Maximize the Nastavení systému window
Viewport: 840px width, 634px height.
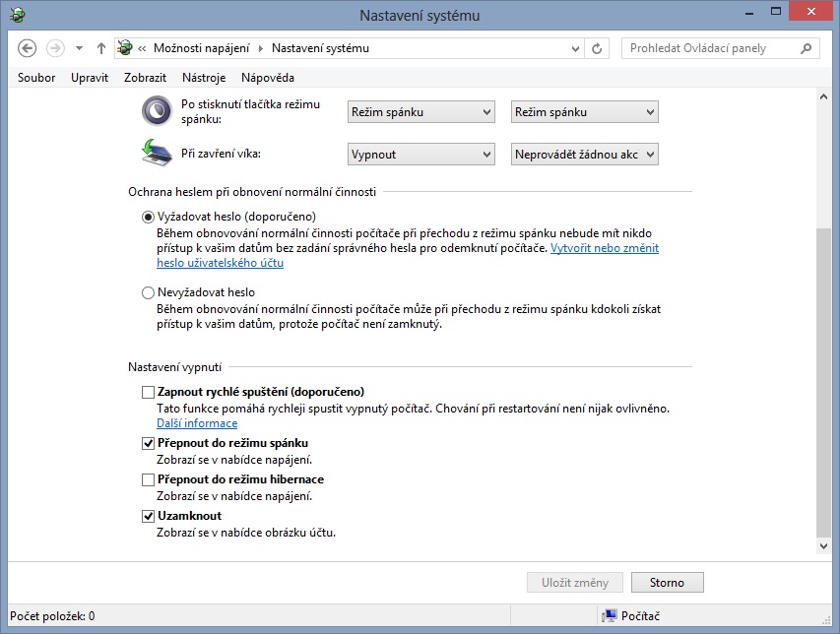pos(776,12)
